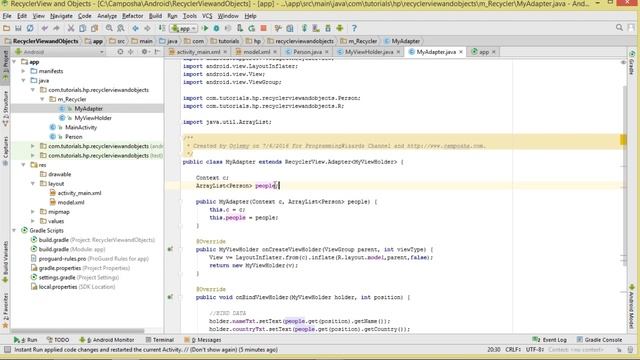
Task: Collapse the Gradle Scripts node
Action: [14, 231]
